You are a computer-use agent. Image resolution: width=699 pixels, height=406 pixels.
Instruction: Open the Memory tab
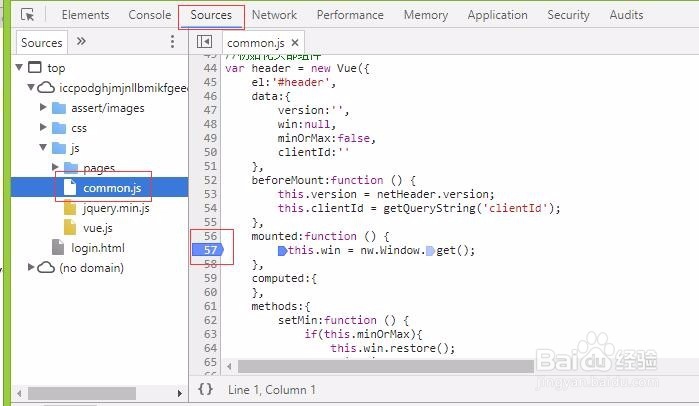pyautogui.click(x=426, y=15)
